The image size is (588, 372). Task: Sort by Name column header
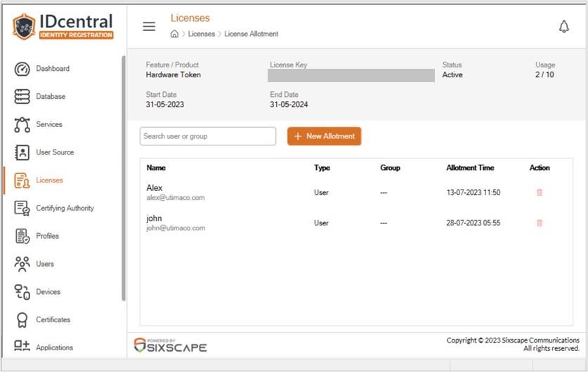point(156,168)
